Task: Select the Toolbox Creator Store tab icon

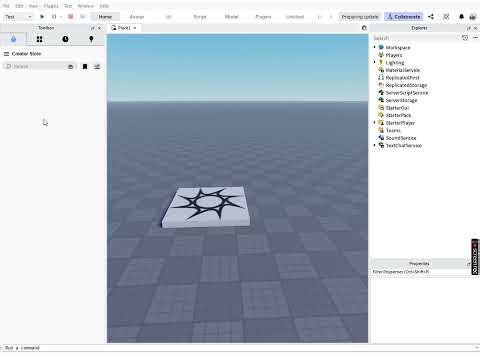Action: tap(13, 39)
